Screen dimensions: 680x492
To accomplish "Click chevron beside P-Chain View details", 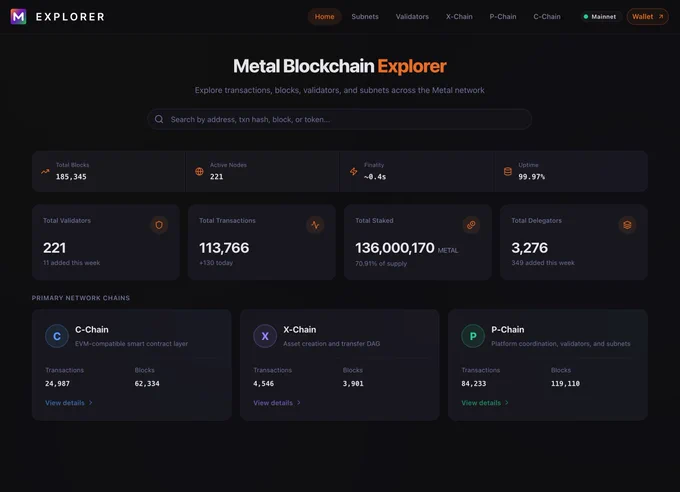I will (507, 403).
